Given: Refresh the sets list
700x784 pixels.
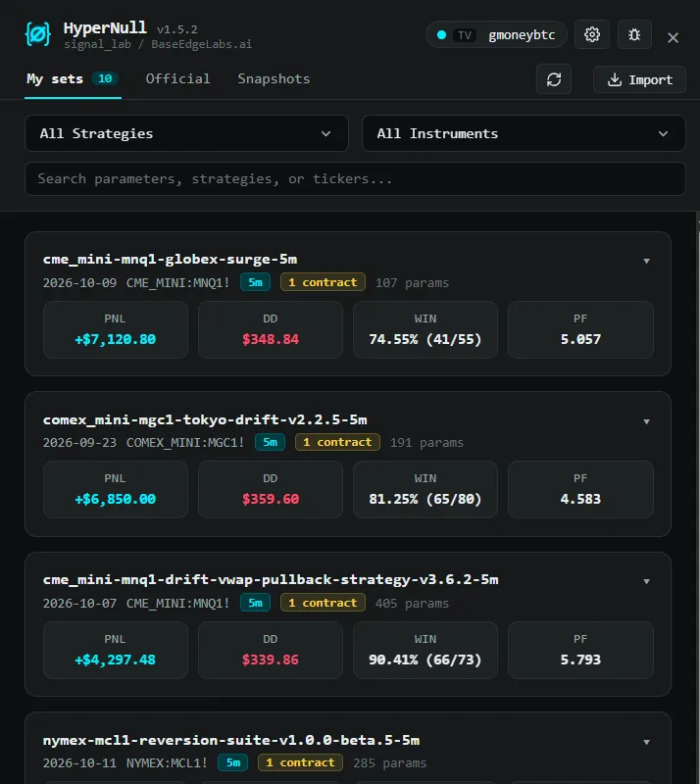Looking at the screenshot, I should coord(554,79).
